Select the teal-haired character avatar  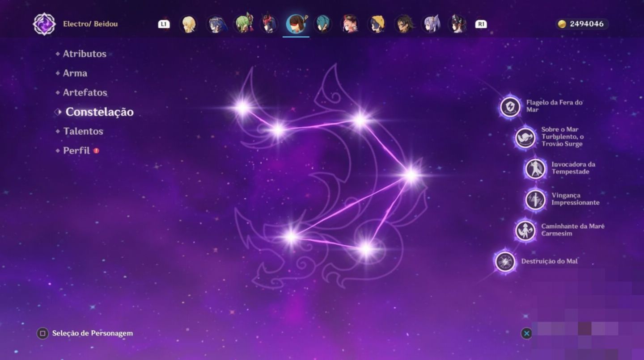[x=322, y=24]
